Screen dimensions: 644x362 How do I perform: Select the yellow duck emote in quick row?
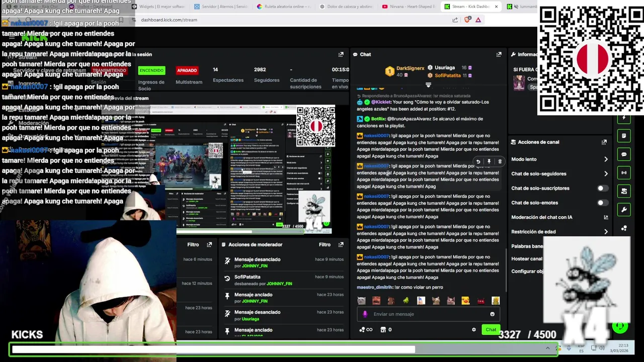pos(465,301)
